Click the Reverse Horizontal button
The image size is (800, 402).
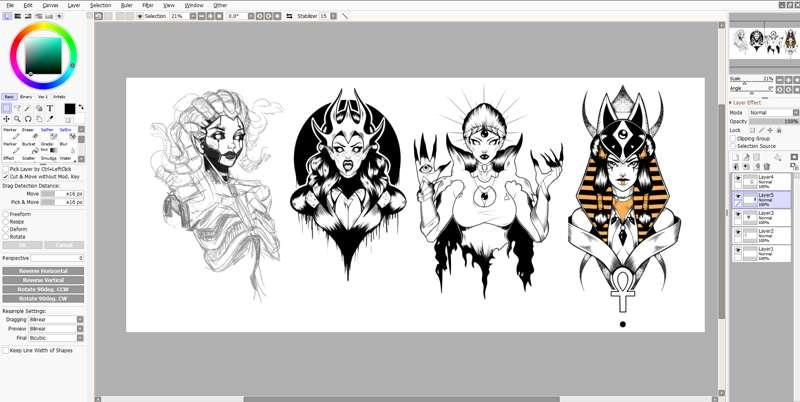point(43,271)
